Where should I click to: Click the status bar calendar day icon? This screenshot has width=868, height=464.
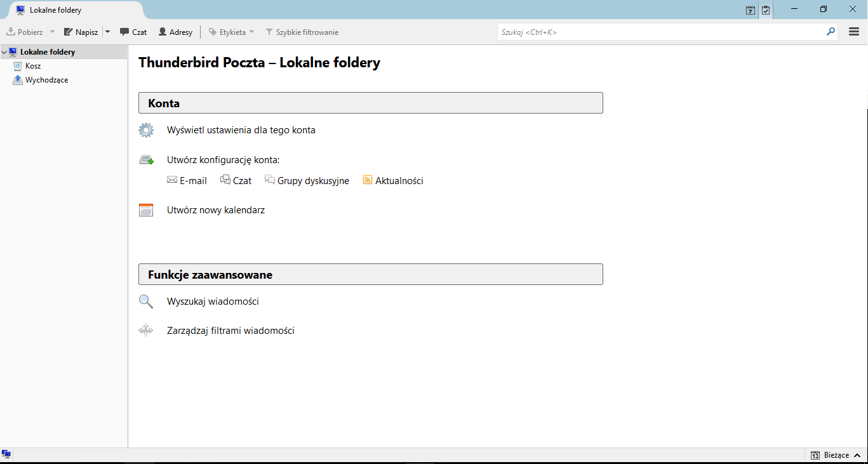coord(815,455)
